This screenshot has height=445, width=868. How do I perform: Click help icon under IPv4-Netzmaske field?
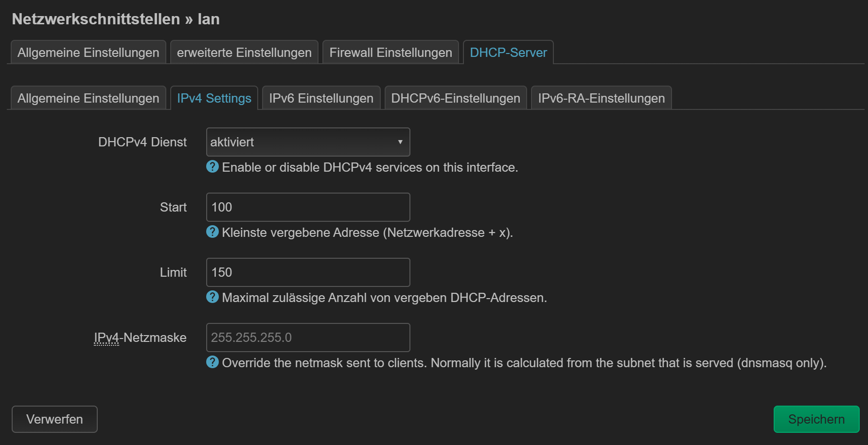coord(213,362)
